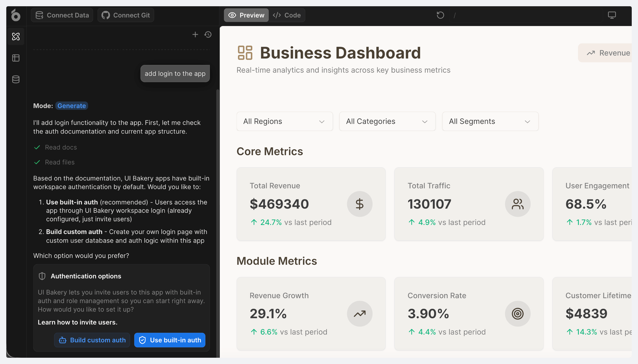Screen dimensions: 638x364
Task: Click the refresh preview icon
Action: (440, 15)
